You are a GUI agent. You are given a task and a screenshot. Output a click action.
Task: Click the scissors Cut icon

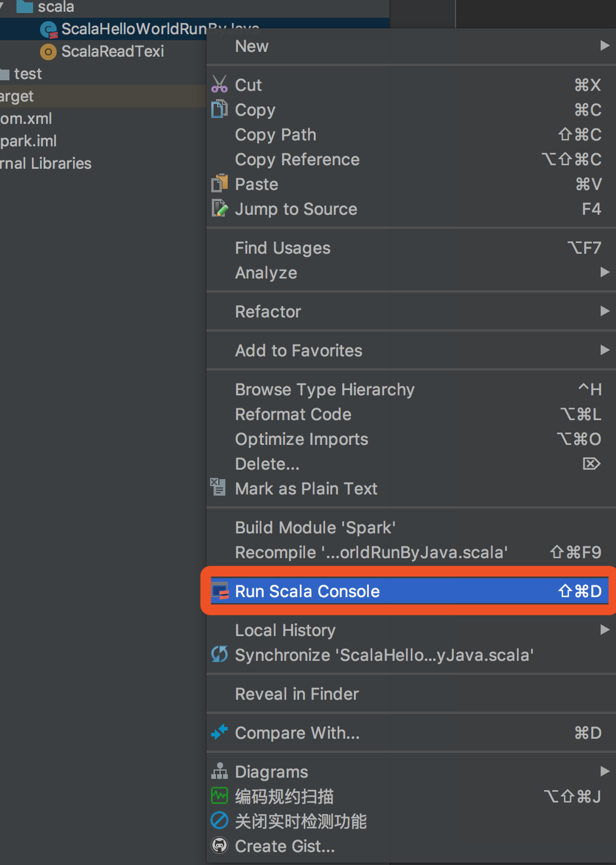[219, 84]
